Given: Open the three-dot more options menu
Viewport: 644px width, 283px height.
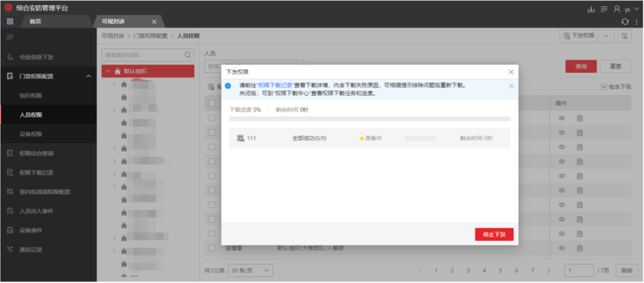Looking at the screenshot, I should tap(636, 21).
